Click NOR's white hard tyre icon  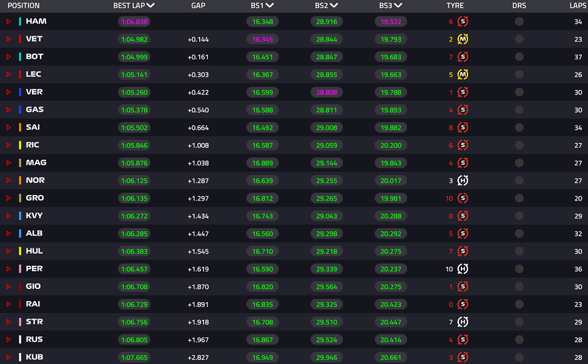463,180
